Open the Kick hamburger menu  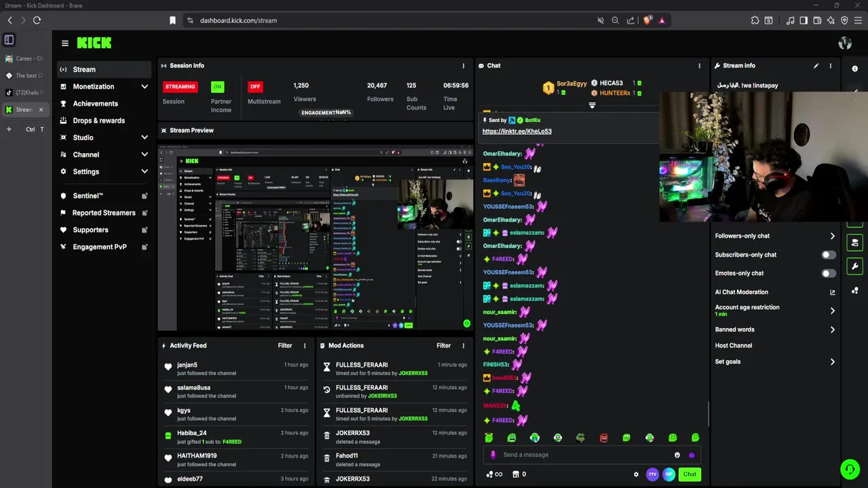coord(64,43)
